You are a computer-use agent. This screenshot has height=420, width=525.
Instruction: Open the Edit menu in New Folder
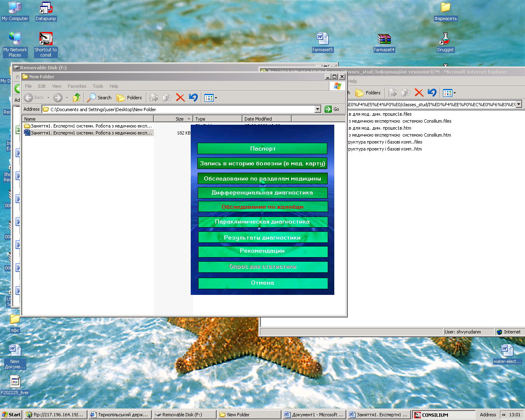tap(42, 86)
